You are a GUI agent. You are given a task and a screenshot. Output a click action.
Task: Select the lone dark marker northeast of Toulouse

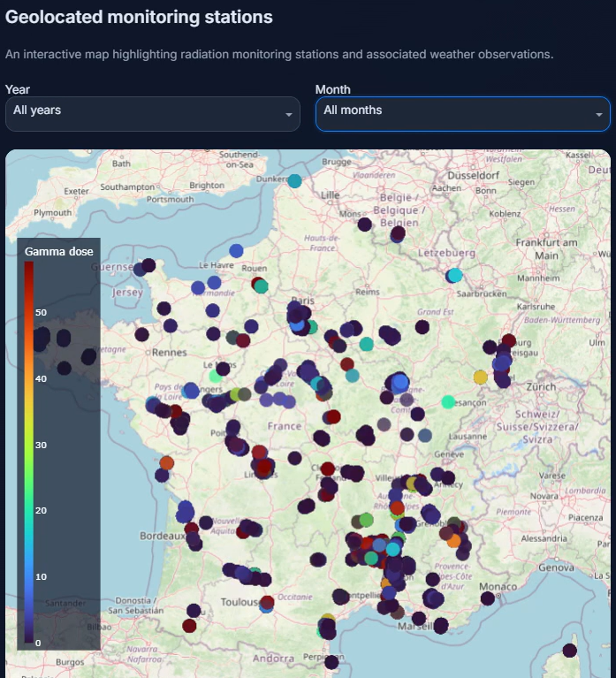point(318,560)
